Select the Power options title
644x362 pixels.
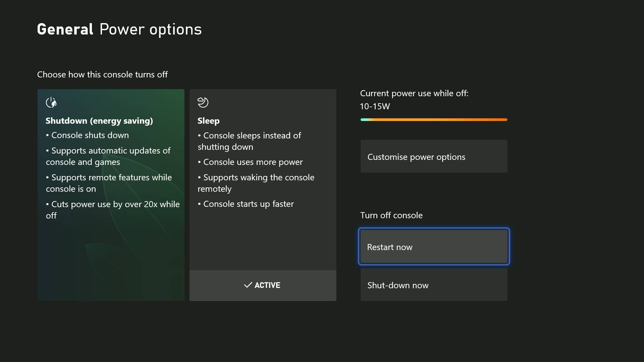(x=150, y=29)
